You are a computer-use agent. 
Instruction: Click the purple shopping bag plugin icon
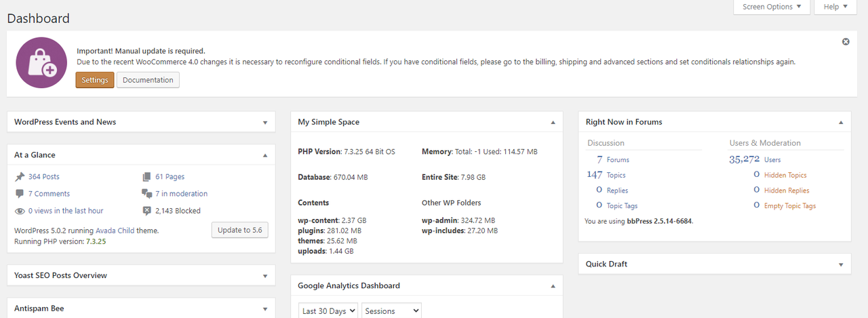point(41,63)
